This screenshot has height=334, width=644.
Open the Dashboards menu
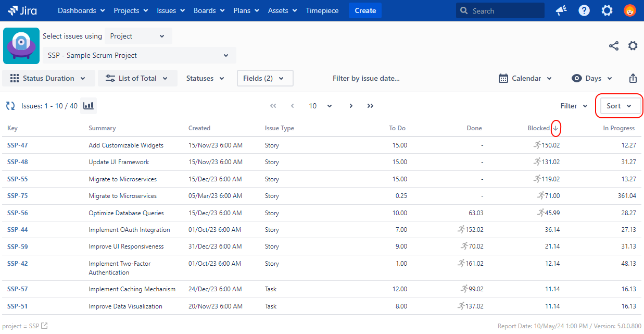click(x=81, y=10)
